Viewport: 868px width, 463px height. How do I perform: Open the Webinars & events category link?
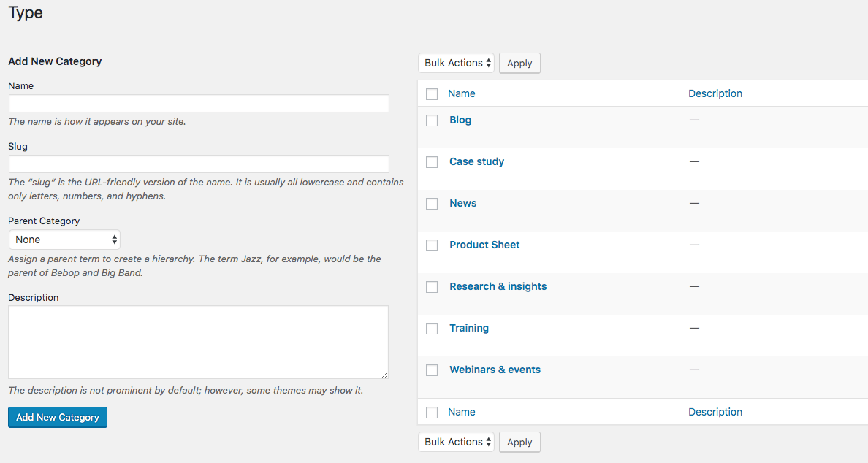[x=495, y=370]
